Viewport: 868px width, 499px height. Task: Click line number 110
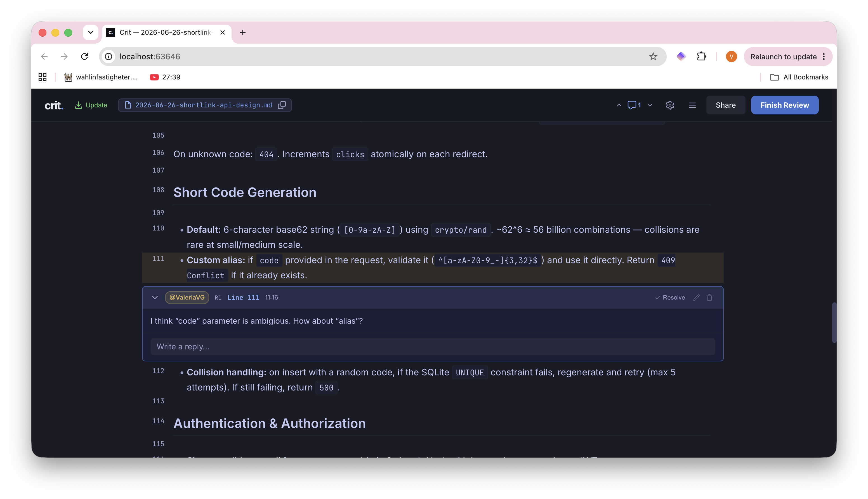pyautogui.click(x=158, y=228)
